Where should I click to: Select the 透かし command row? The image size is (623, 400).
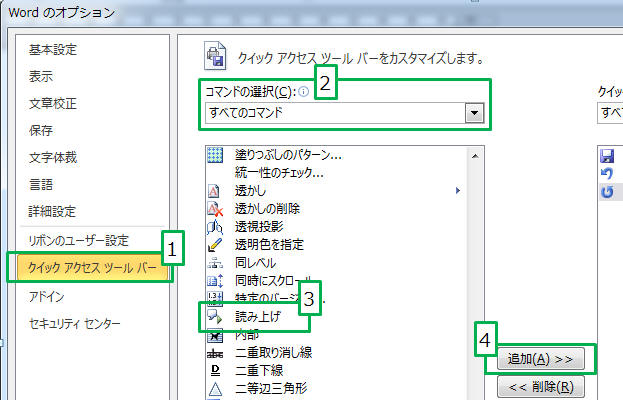(x=337, y=191)
